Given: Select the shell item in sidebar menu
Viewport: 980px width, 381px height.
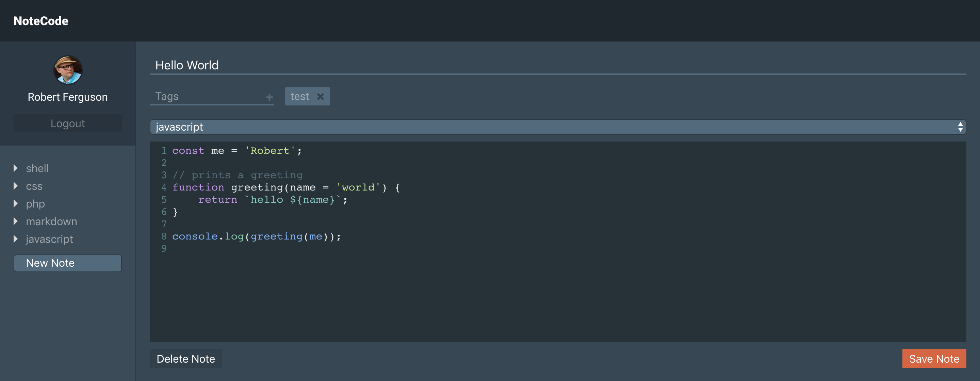Looking at the screenshot, I should (36, 167).
